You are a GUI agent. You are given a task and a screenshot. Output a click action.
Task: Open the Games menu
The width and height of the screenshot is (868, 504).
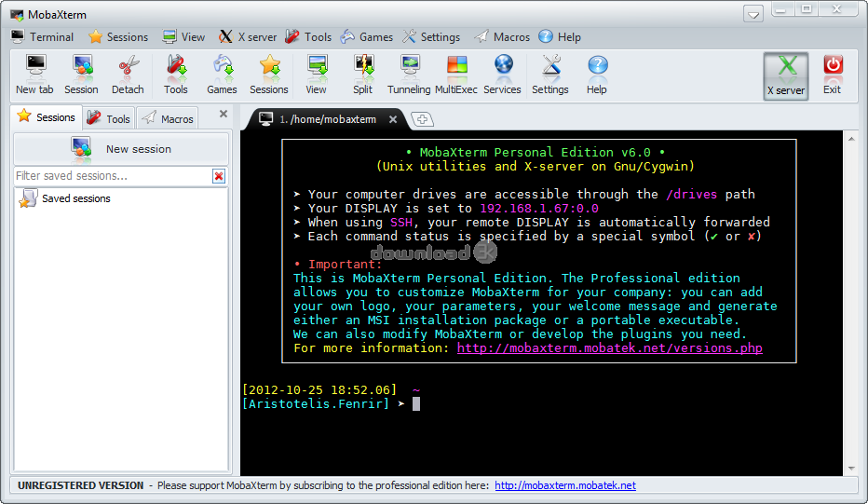(x=367, y=37)
